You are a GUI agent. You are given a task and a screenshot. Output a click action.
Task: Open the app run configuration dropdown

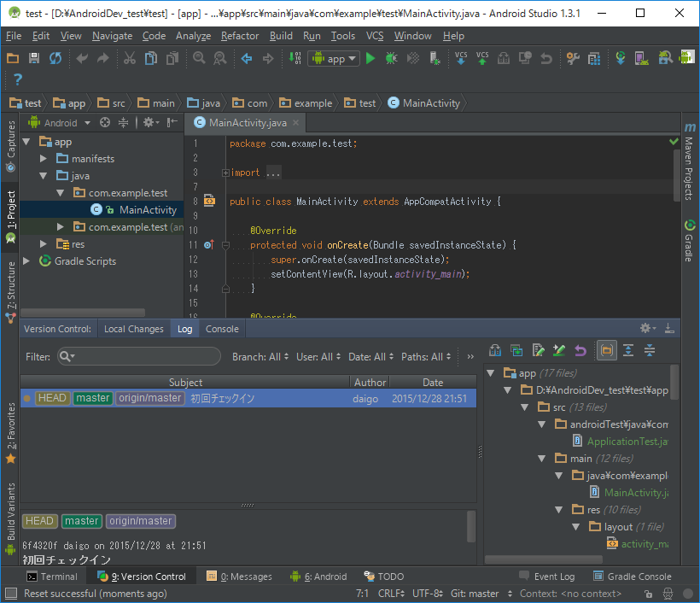pos(334,59)
